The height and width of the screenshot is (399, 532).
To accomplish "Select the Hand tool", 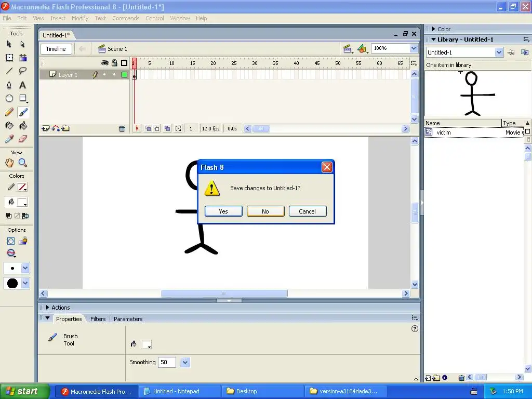I will click(x=9, y=163).
